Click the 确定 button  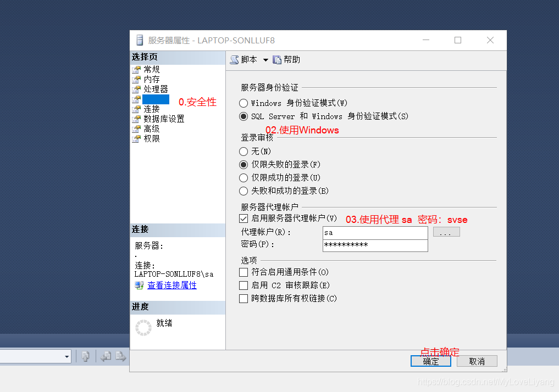431,361
